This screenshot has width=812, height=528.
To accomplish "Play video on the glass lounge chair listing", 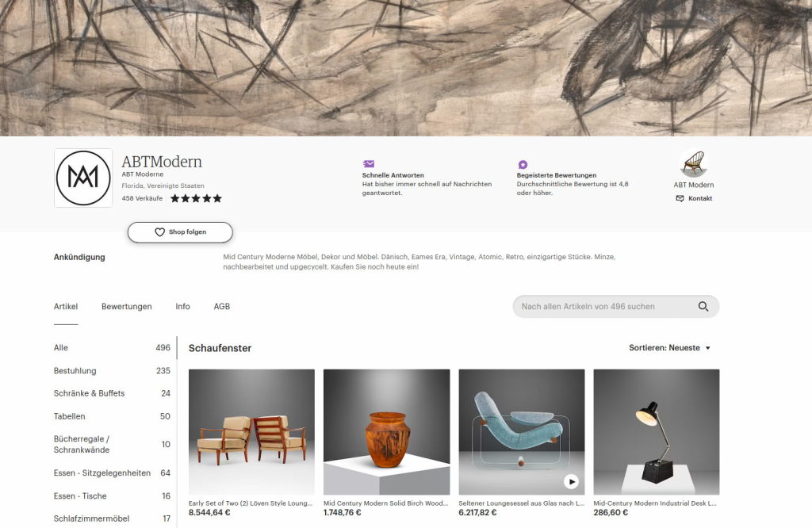I will [571, 481].
